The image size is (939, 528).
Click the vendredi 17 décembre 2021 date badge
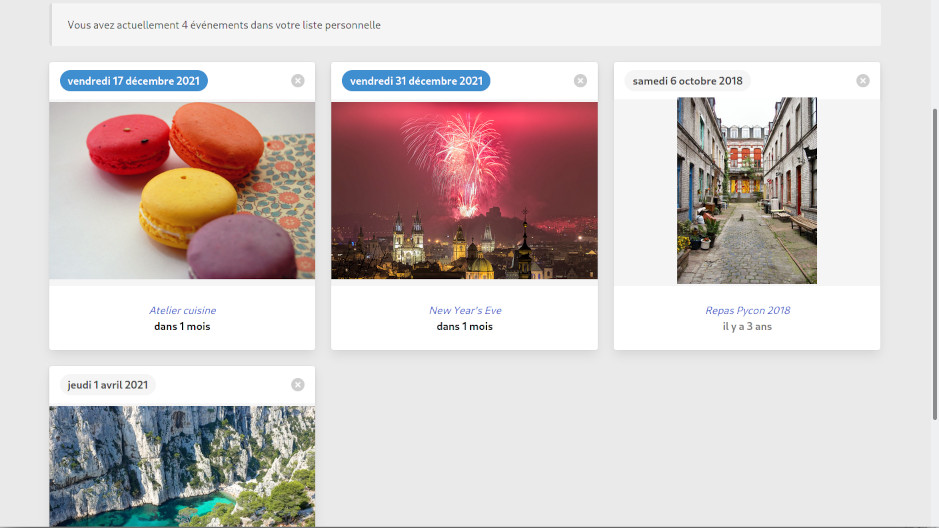point(134,81)
